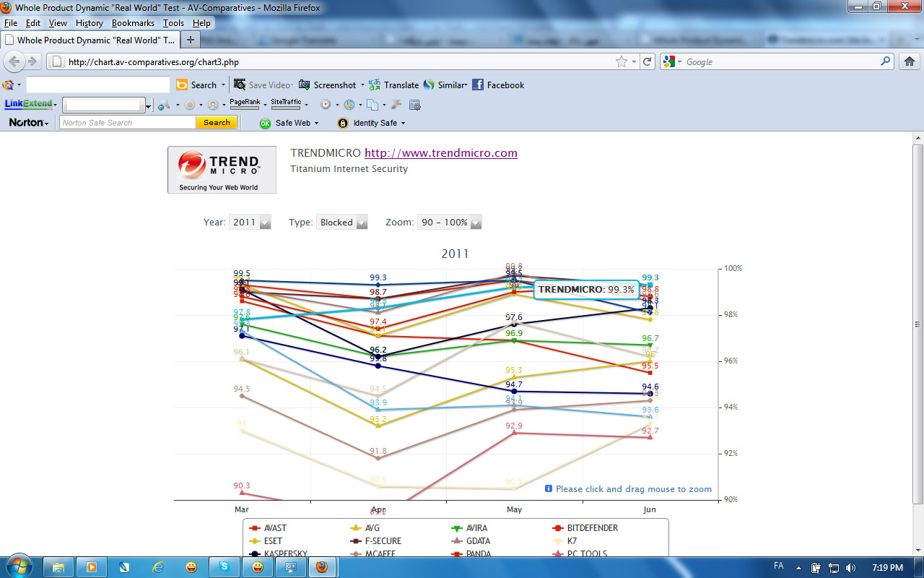This screenshot has width=924, height=578.
Task: Open the History menu
Action: [x=90, y=23]
